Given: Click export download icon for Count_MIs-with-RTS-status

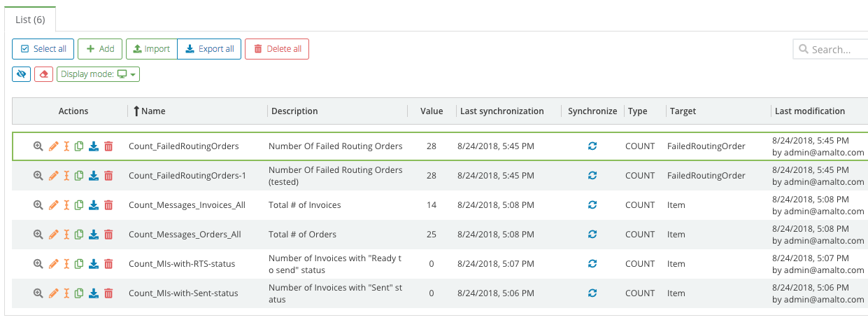Looking at the screenshot, I should click(94, 264).
